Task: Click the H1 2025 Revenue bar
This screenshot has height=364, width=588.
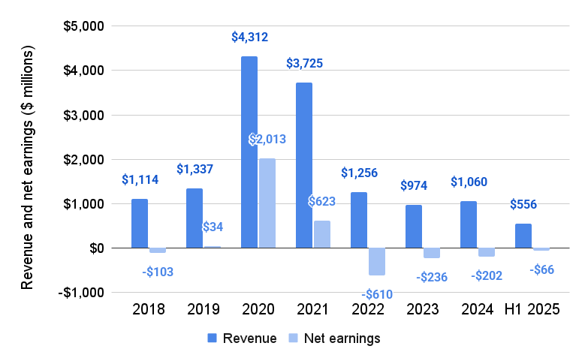Action: pyautogui.click(x=523, y=236)
